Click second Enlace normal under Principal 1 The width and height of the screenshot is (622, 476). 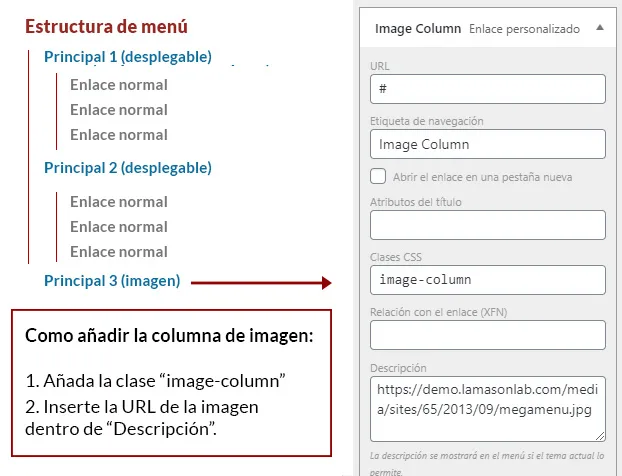(x=119, y=110)
